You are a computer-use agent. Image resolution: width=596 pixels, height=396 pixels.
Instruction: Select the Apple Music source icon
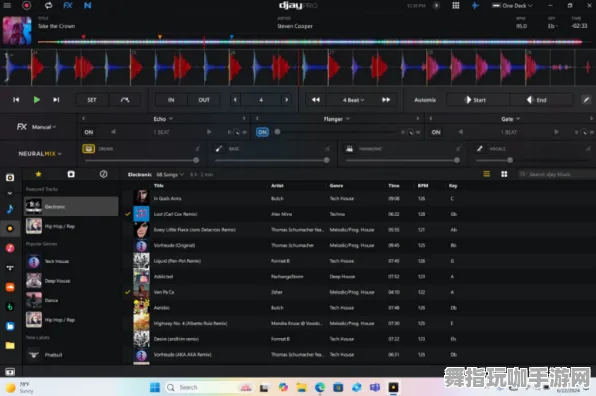click(x=10, y=248)
